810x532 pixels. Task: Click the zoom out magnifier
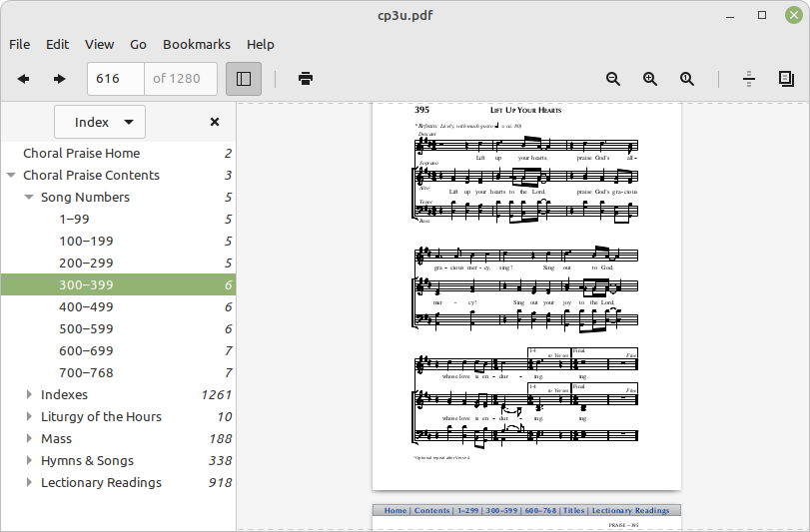pos(612,79)
